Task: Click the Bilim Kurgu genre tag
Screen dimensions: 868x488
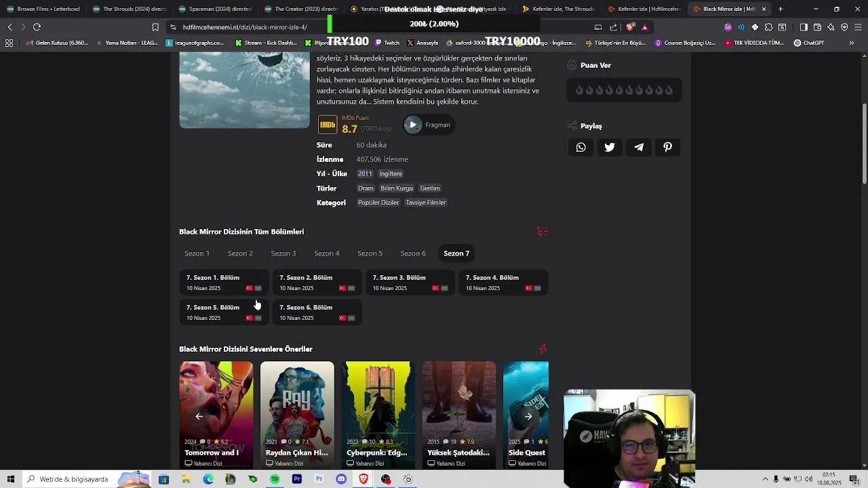Action: tap(397, 188)
